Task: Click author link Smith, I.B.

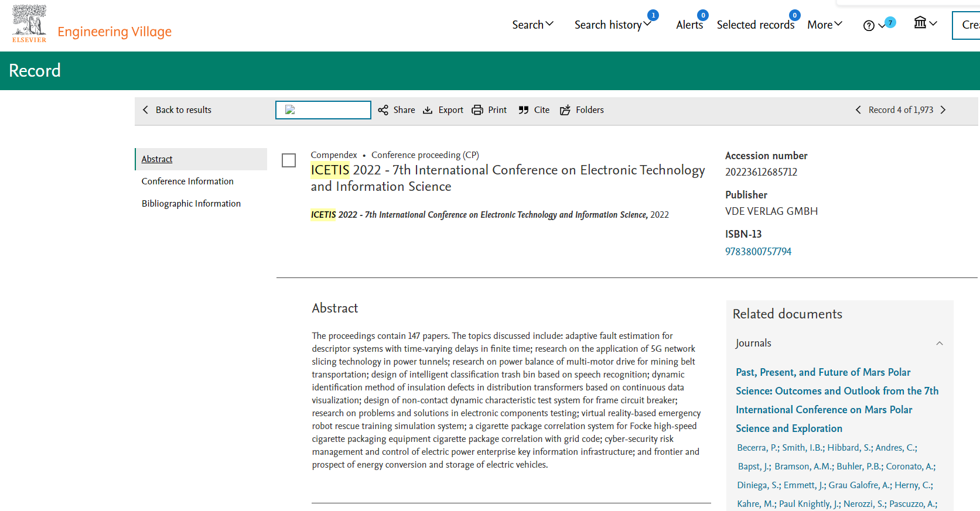Action: tap(803, 448)
